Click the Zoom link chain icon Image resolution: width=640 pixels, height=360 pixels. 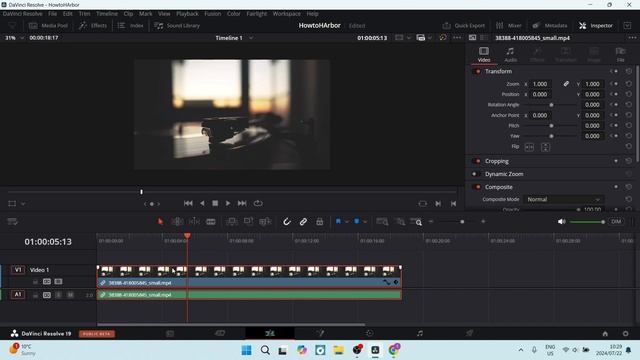566,84
